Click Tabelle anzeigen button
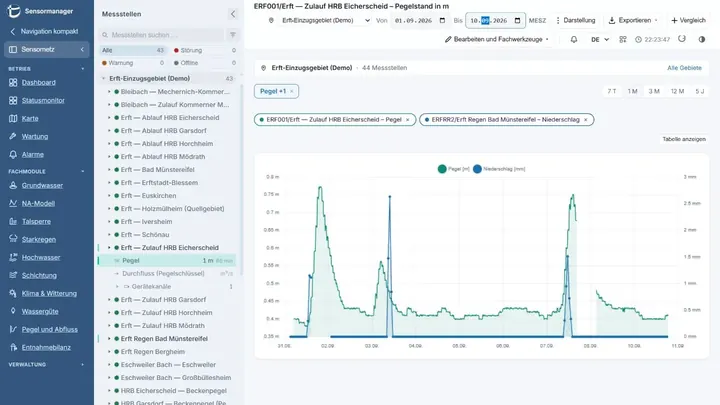Viewport: 720px width, 405px height. click(x=684, y=139)
